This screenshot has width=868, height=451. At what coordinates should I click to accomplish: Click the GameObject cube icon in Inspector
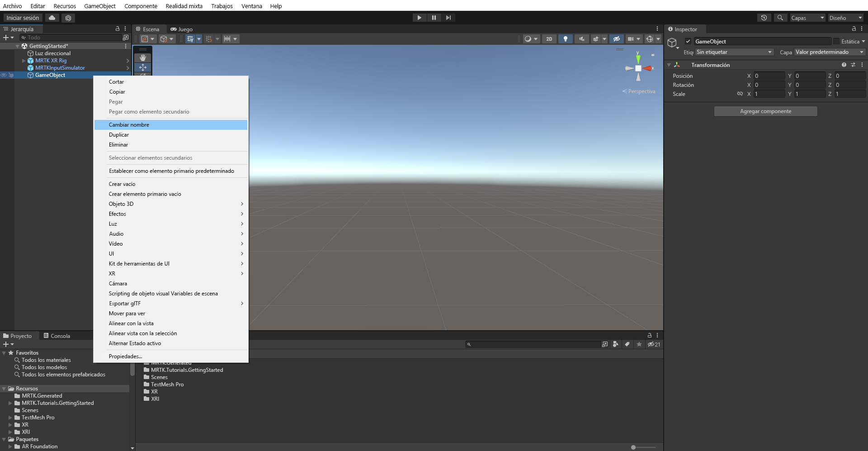pyautogui.click(x=672, y=43)
